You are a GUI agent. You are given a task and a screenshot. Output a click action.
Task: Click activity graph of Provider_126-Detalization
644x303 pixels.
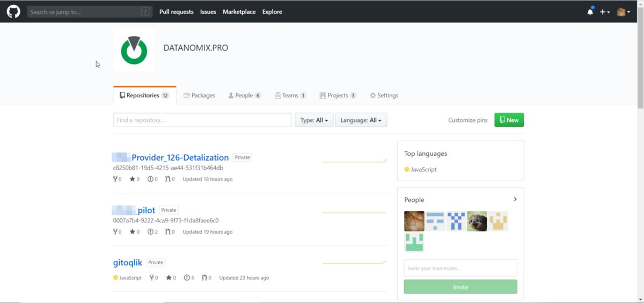point(354,160)
